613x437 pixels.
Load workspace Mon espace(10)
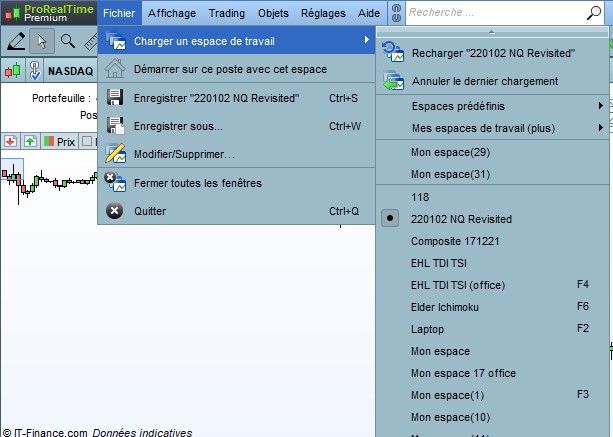click(492, 417)
